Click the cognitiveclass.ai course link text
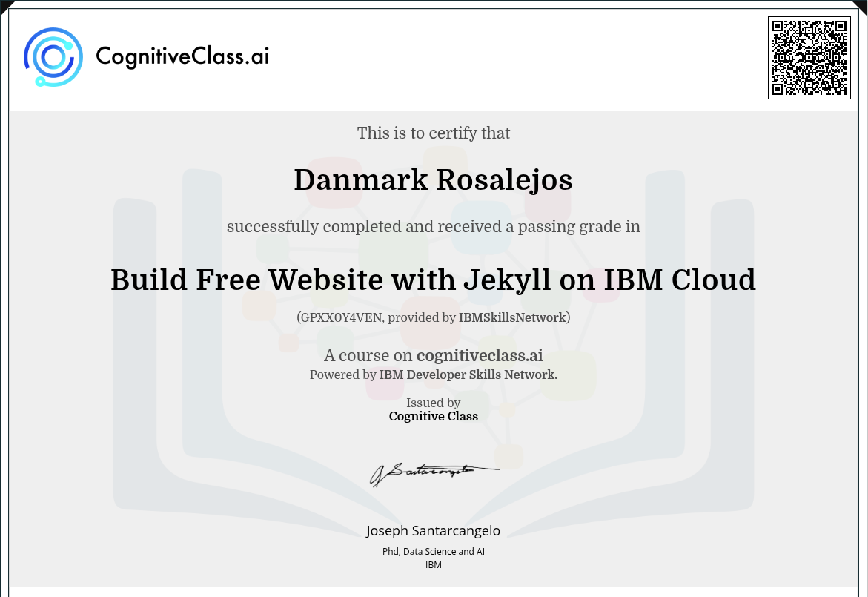The height and width of the screenshot is (597, 868). point(480,355)
